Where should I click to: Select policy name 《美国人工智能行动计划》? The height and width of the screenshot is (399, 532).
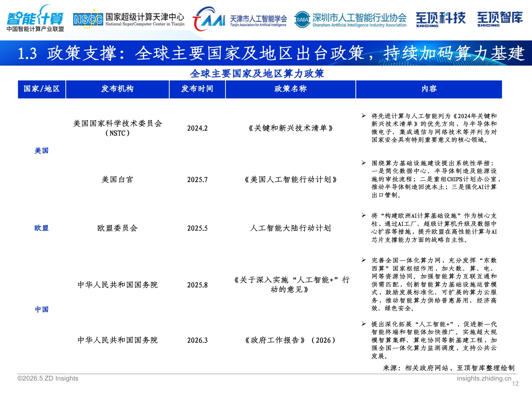pos(290,179)
